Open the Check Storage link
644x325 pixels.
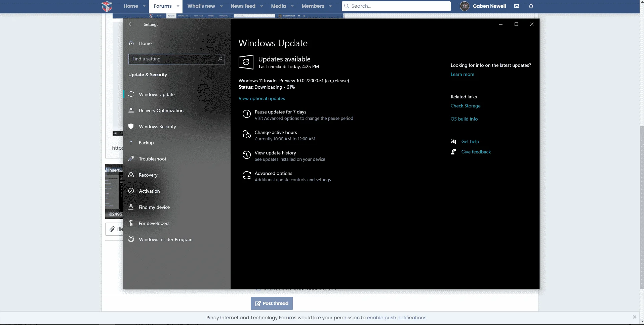(466, 106)
